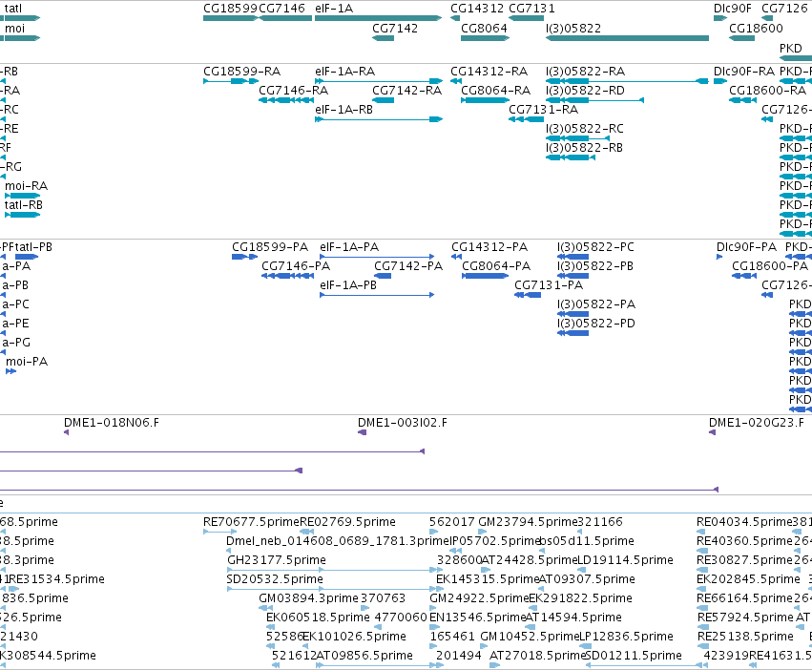
Task: Click the eIF-1A-RA transcript label
Action: click(x=344, y=72)
